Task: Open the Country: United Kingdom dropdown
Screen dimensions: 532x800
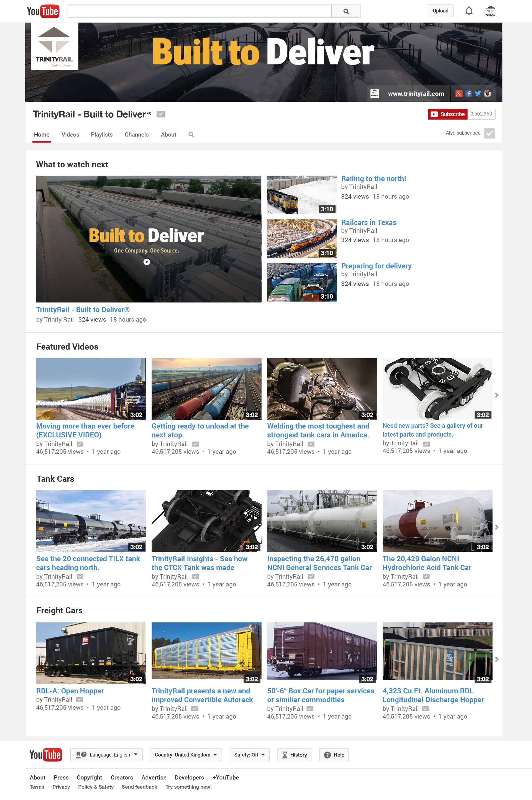Action: coord(186,755)
